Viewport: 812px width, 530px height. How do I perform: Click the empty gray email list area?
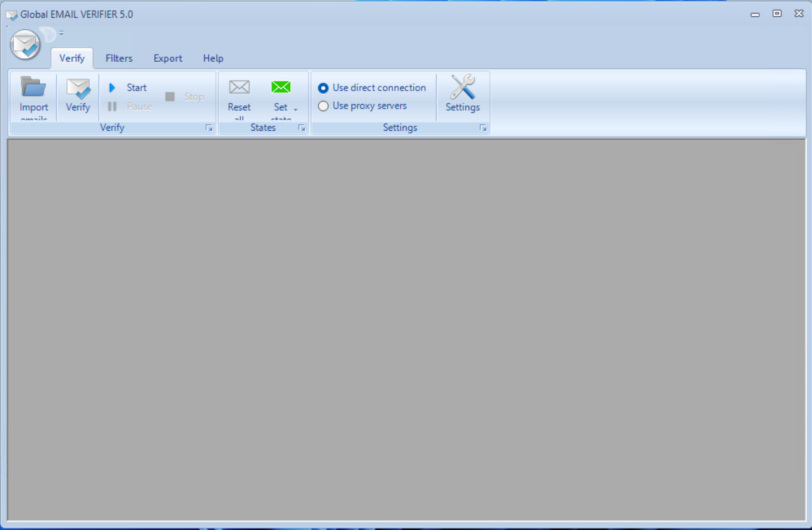click(x=406, y=329)
